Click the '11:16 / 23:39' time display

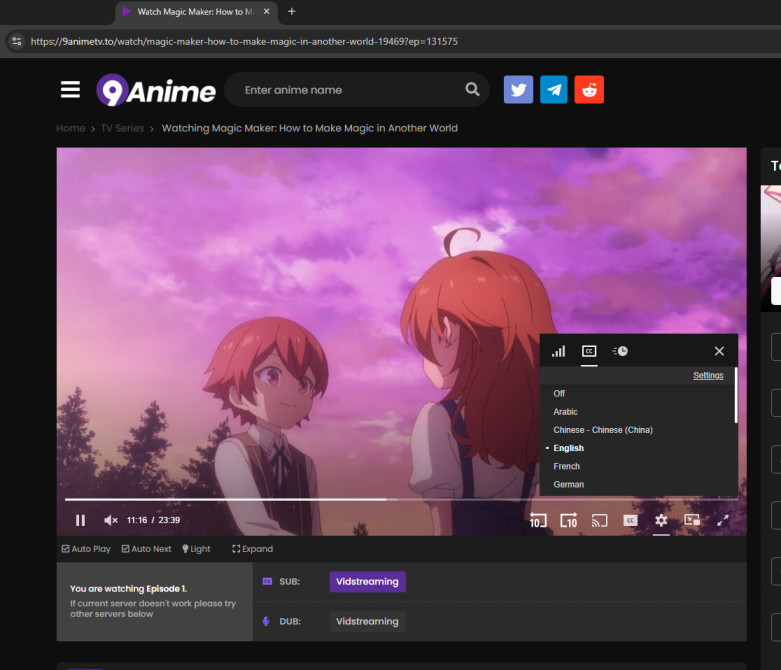tap(153, 520)
